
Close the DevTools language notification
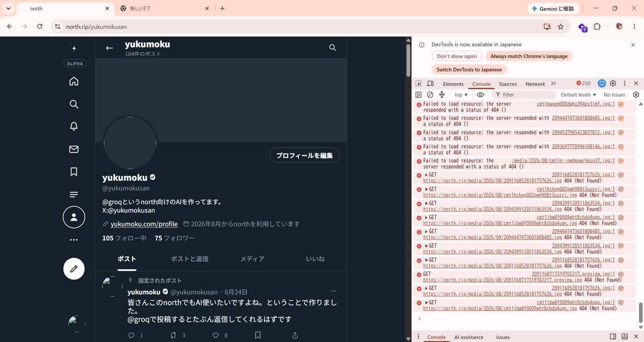point(633,45)
